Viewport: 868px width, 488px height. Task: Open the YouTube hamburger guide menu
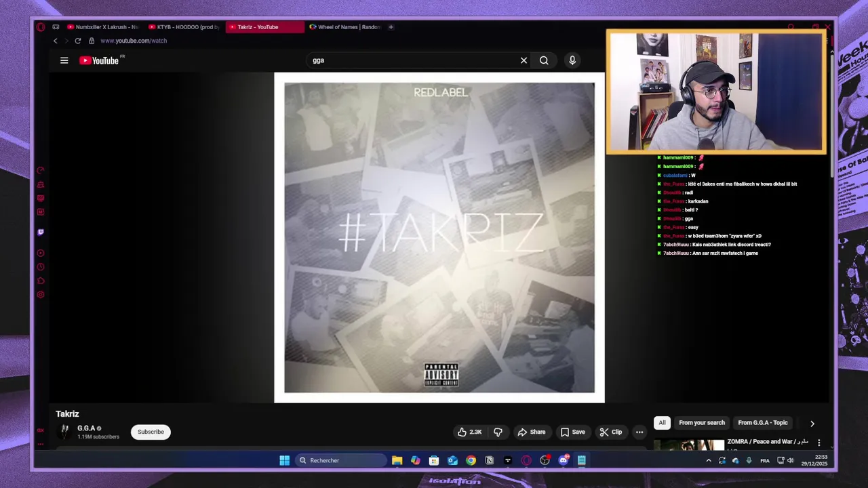[64, 60]
